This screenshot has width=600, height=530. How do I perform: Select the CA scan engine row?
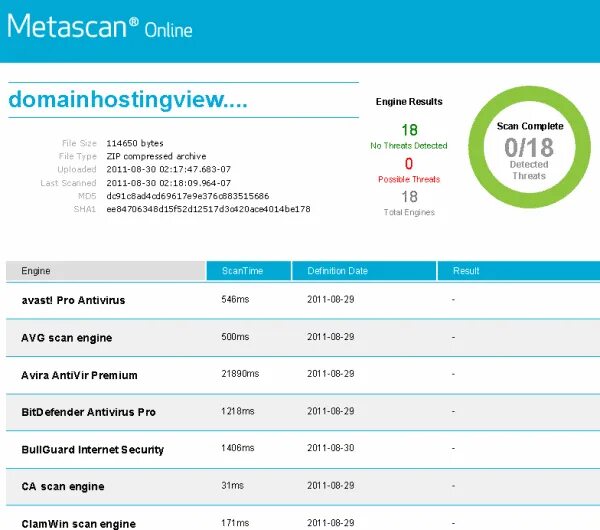[303, 486]
